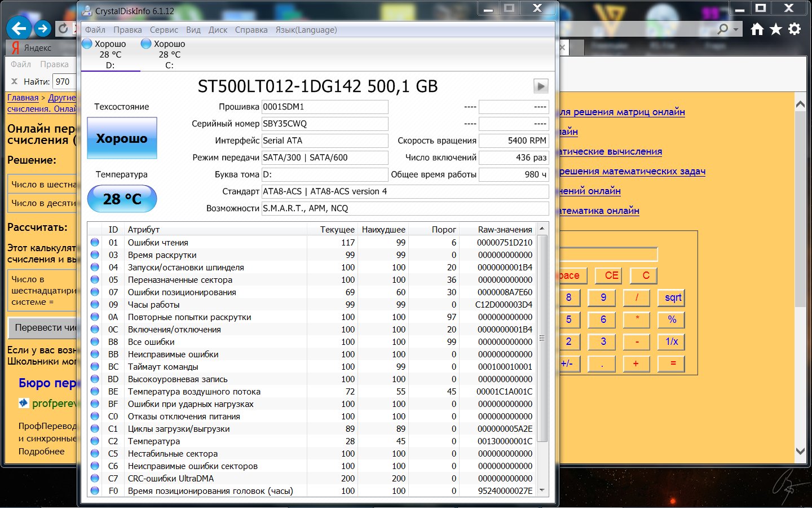This screenshot has width=812, height=508.
Task: Click the status orb for Включения/отключения
Action: [95, 329]
